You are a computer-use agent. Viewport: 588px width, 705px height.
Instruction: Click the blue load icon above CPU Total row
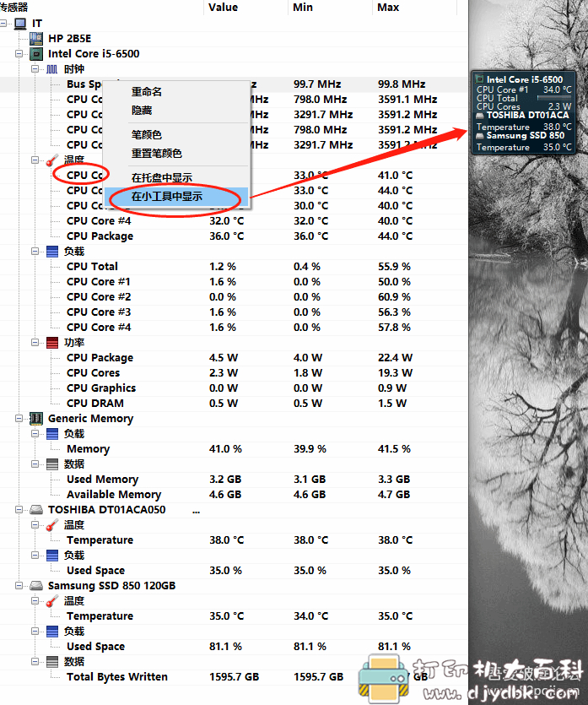click(x=52, y=252)
